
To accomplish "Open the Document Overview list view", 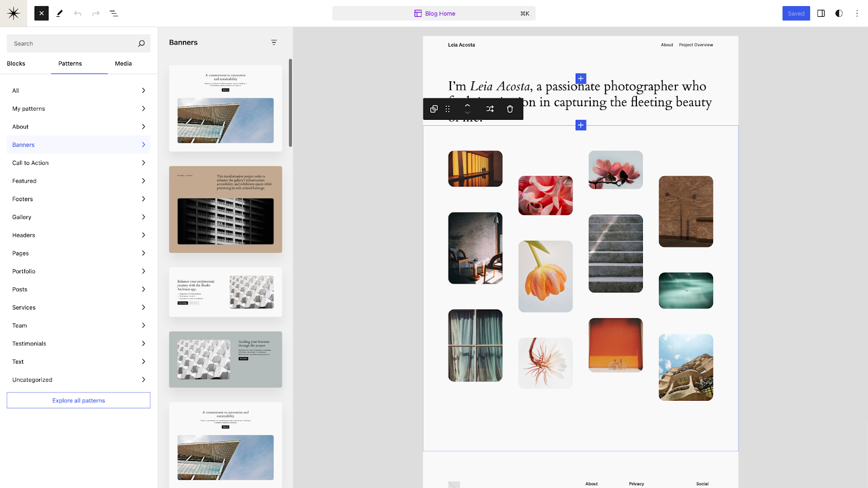I will [114, 13].
